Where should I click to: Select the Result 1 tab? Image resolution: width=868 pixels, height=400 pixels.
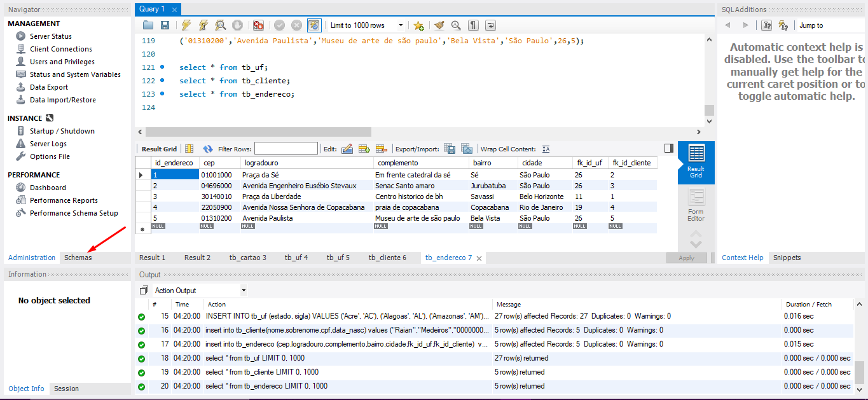[153, 258]
